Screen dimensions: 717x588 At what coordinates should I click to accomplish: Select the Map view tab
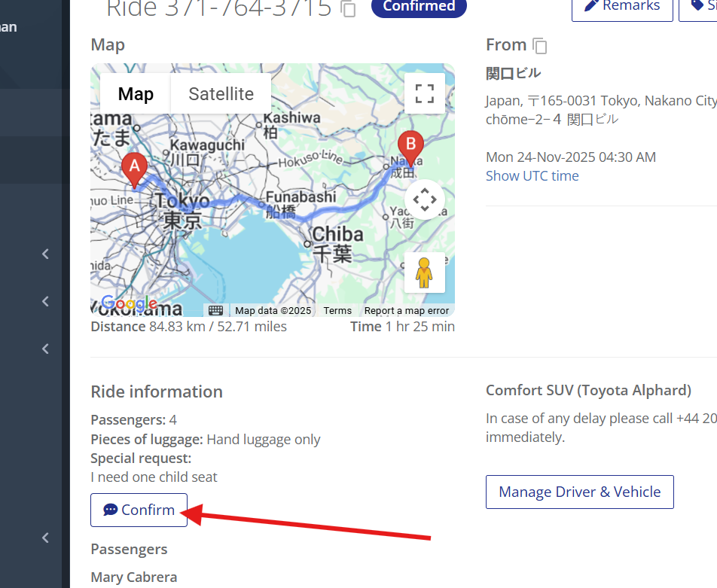[136, 93]
